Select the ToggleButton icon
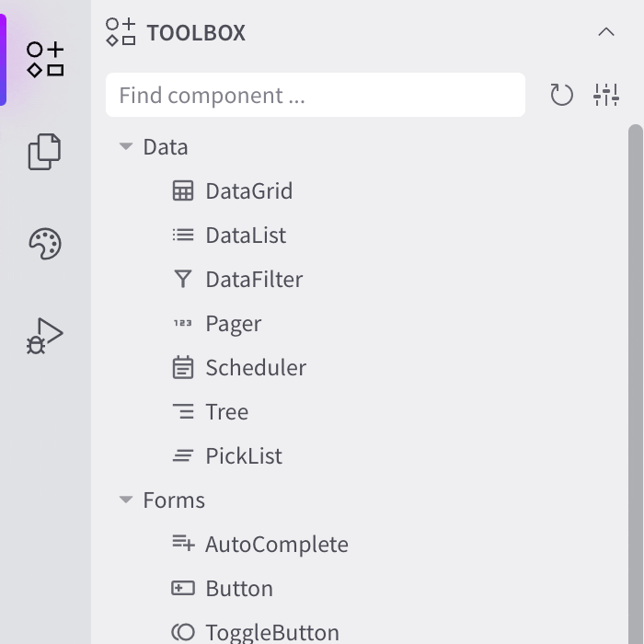Screen dimensions: 644x644 [183, 632]
